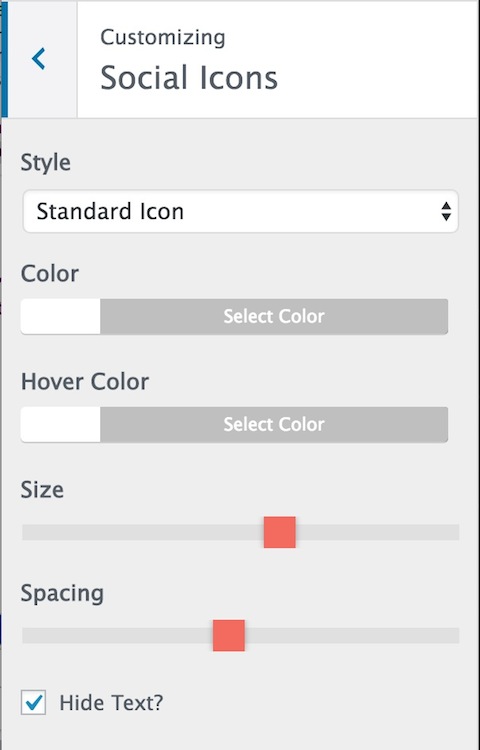This screenshot has height=750, width=480.
Task: Click the white Hover Color swatch preview
Action: point(61,424)
